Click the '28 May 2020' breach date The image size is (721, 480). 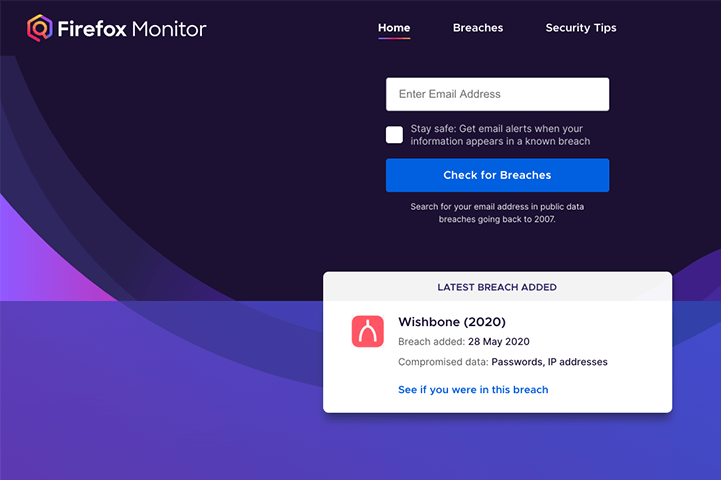click(499, 342)
